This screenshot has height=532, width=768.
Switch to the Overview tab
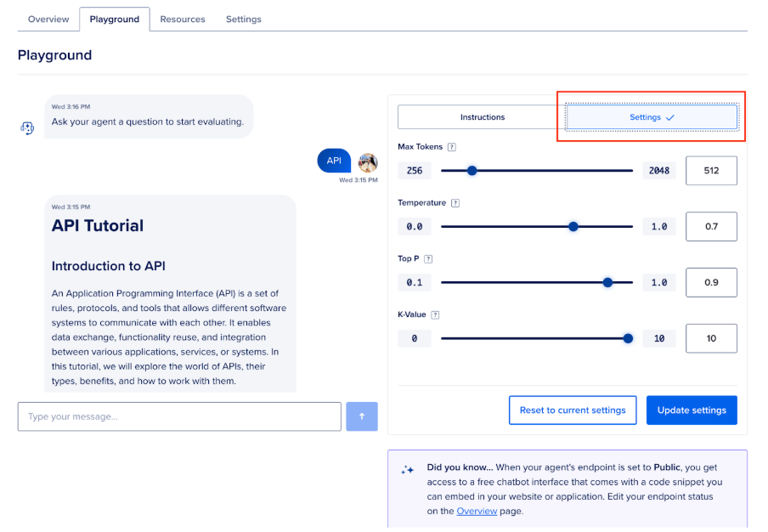(48, 19)
